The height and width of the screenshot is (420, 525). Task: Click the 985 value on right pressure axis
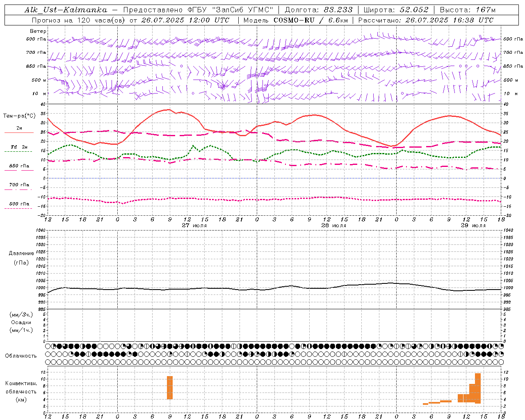(507, 309)
